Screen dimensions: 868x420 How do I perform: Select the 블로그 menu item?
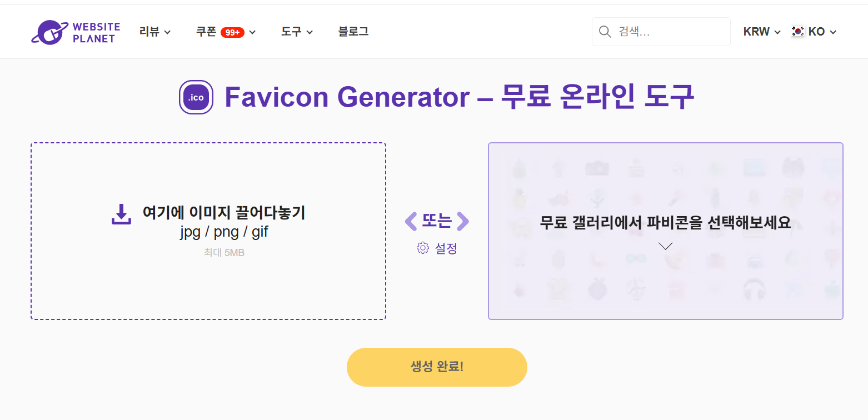pyautogui.click(x=353, y=32)
